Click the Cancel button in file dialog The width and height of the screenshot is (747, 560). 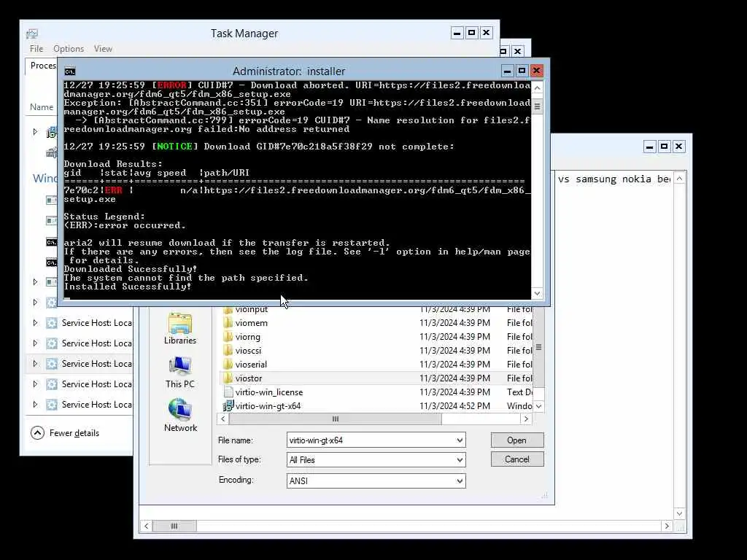pos(517,459)
